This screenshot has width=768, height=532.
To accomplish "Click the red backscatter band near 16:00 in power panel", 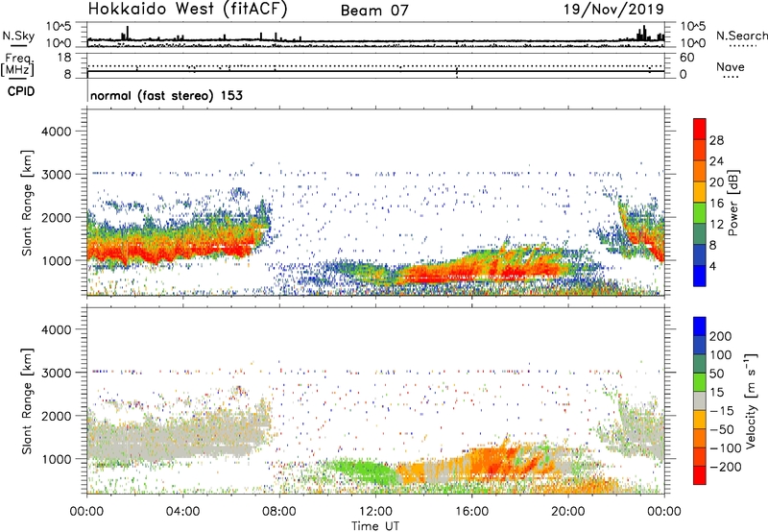I will 470,271.
